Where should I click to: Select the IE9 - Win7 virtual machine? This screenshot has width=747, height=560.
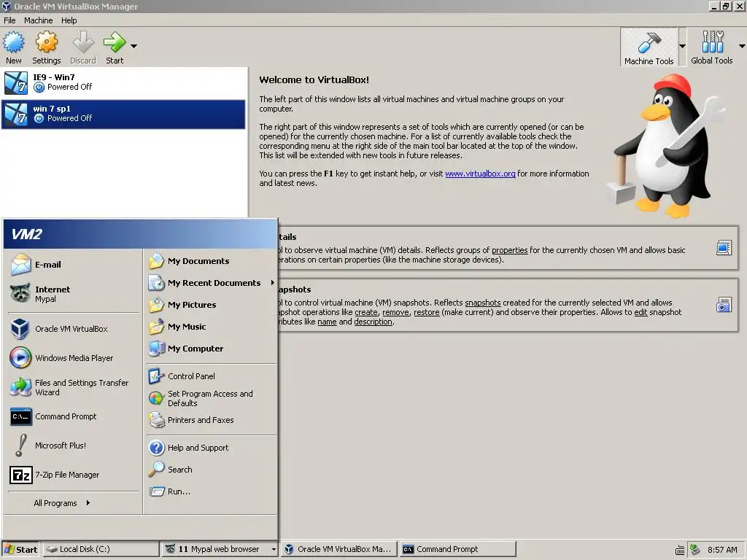coord(123,82)
